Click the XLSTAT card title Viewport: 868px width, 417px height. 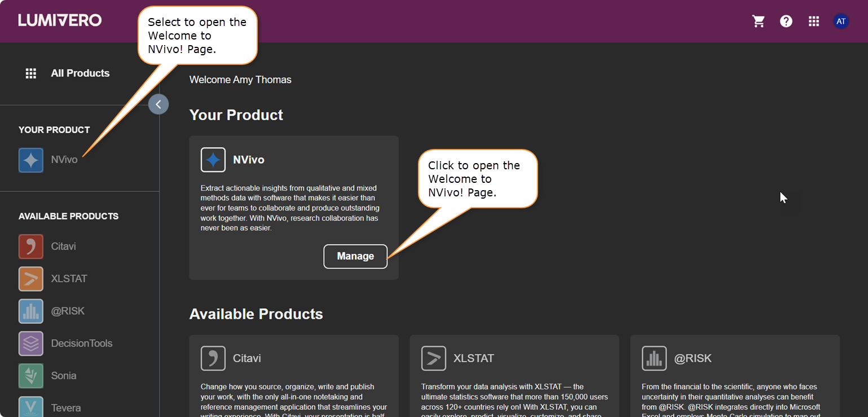[474, 358]
